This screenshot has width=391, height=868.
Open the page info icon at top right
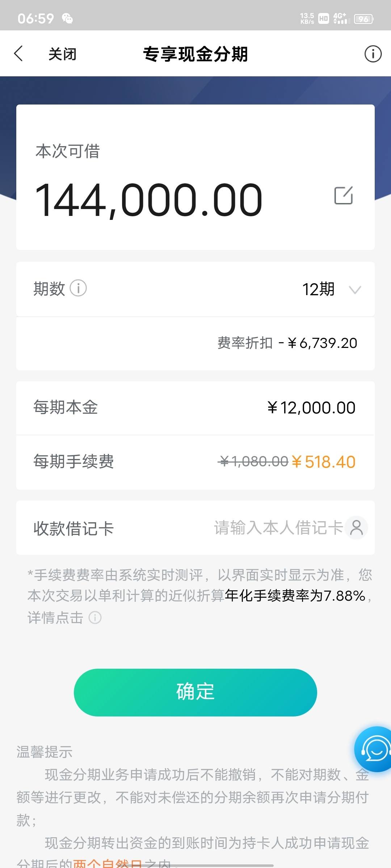[373, 54]
